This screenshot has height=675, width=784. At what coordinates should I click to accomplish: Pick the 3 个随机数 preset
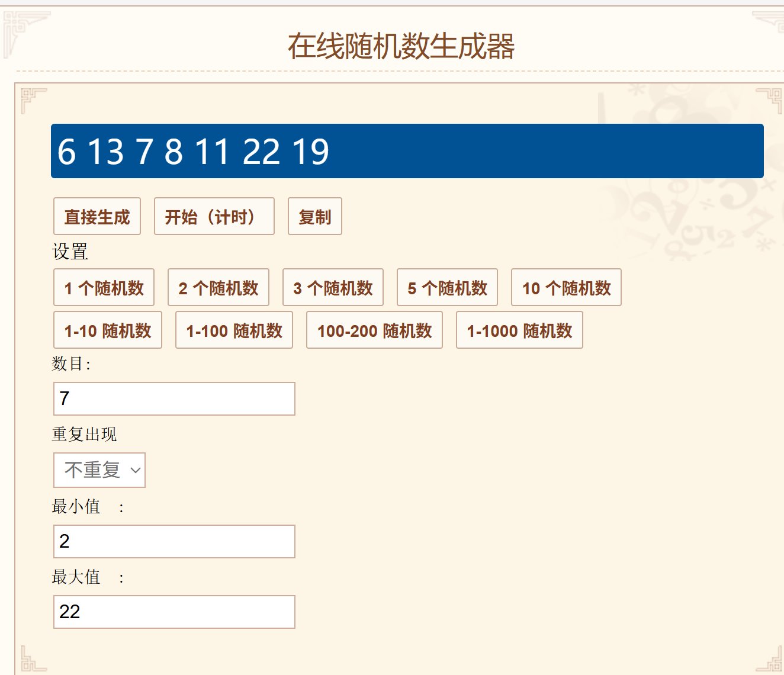tap(333, 288)
